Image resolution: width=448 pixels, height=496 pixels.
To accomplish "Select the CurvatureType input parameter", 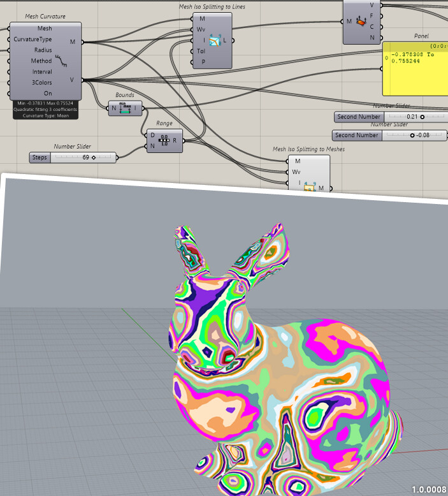I will click(33, 40).
